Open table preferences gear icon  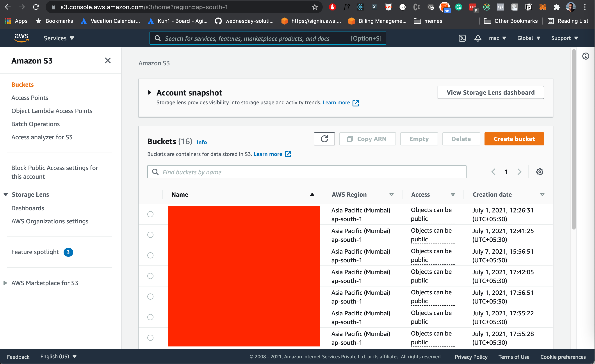coord(540,172)
